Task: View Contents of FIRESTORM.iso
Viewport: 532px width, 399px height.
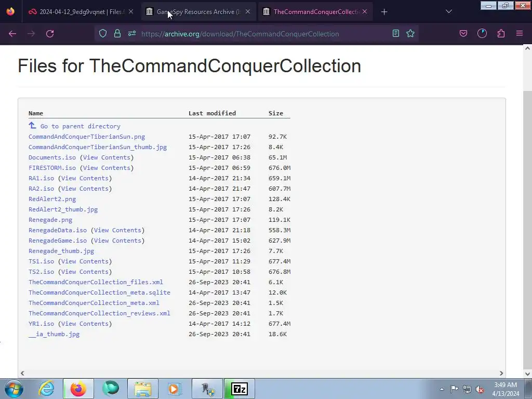Action: pos(107,168)
